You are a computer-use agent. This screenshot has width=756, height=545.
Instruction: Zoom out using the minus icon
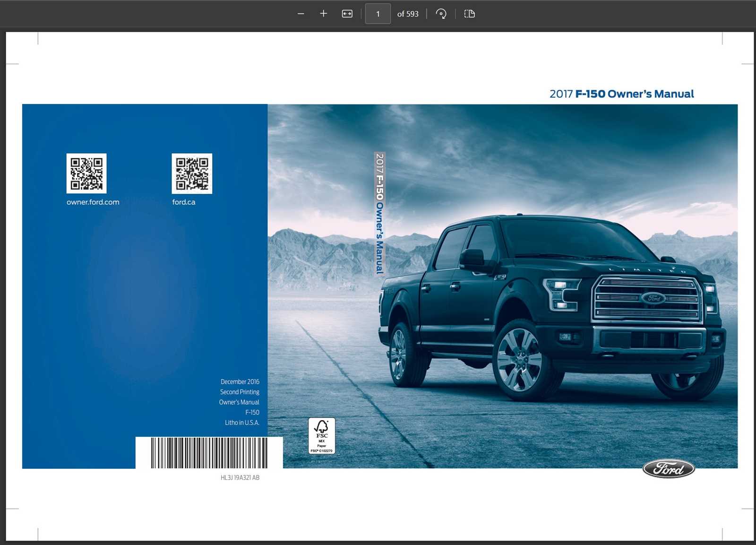(301, 14)
